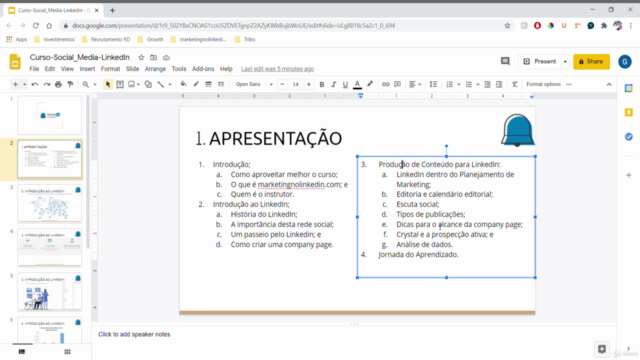Click the Highlight color marker icon
Image resolution: width=640 pixels, height=360 pixels.
tap(370, 84)
